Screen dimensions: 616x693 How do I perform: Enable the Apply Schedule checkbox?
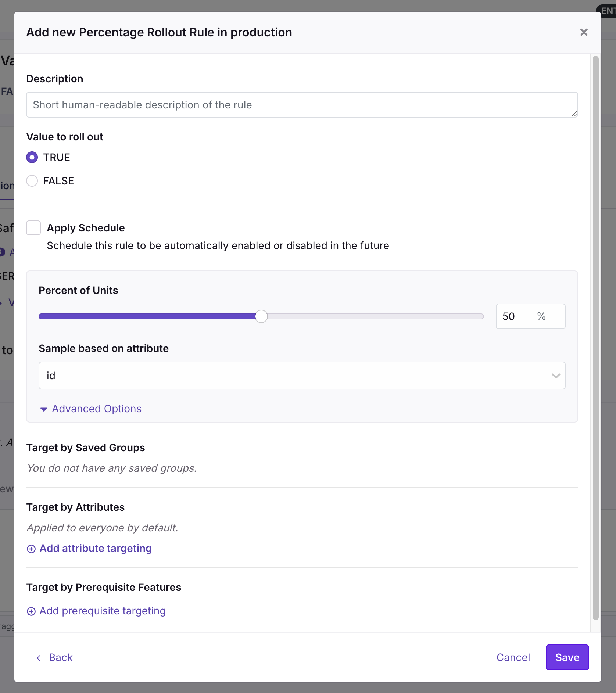coord(33,228)
